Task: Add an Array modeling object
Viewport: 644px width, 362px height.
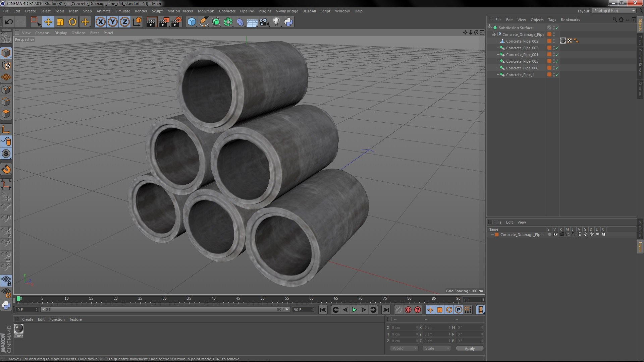Action: pyautogui.click(x=228, y=22)
